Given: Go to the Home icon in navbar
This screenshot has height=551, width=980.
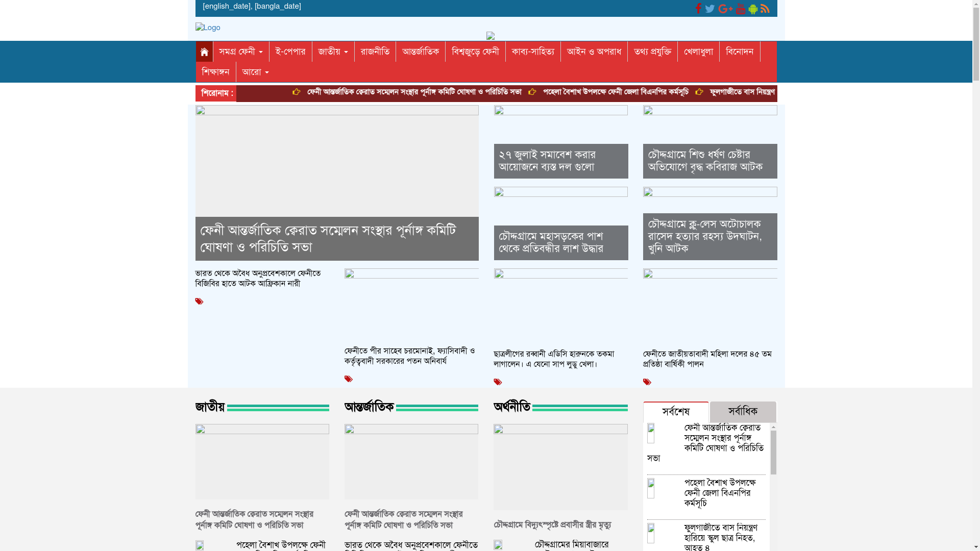Looking at the screenshot, I should (x=204, y=52).
